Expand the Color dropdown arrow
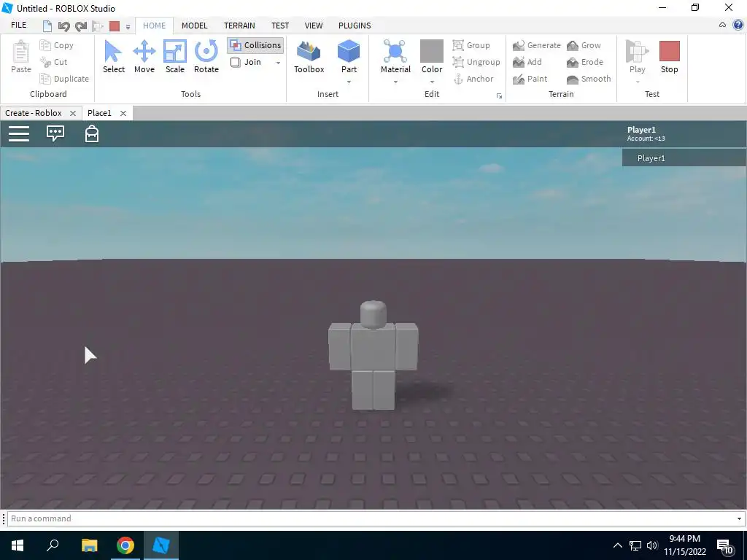Viewport: 747px width, 560px height. (432, 82)
